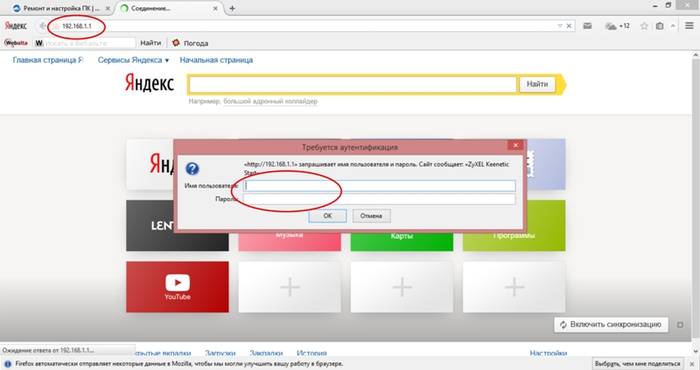This screenshot has width=700, height=370.
Task: Confirm authentication with OK button
Action: click(327, 216)
